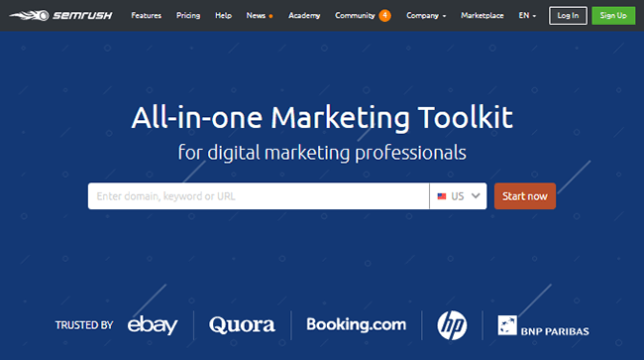Click the Quora logo
Screen dimensions: 644x360
click(x=242, y=325)
